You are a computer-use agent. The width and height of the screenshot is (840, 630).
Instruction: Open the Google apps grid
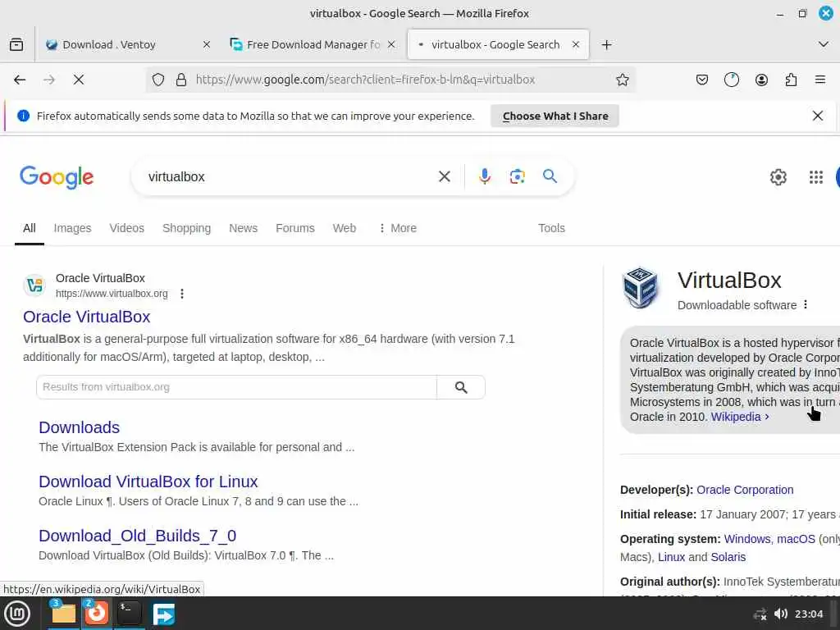[x=816, y=177]
